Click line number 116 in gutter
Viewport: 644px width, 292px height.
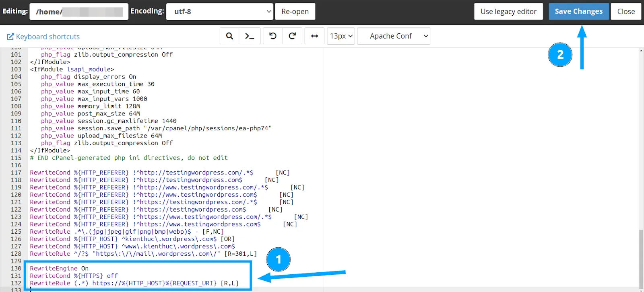click(x=16, y=165)
